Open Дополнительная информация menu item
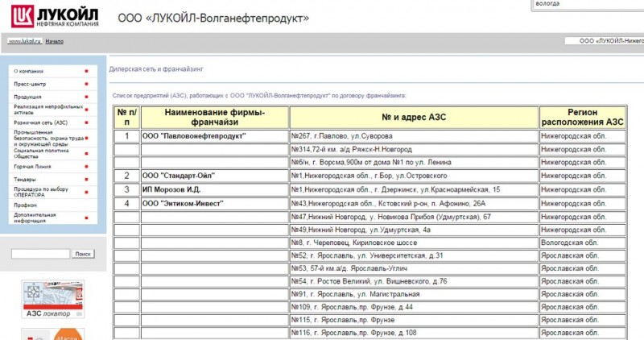The image size is (644, 340). coord(35,218)
